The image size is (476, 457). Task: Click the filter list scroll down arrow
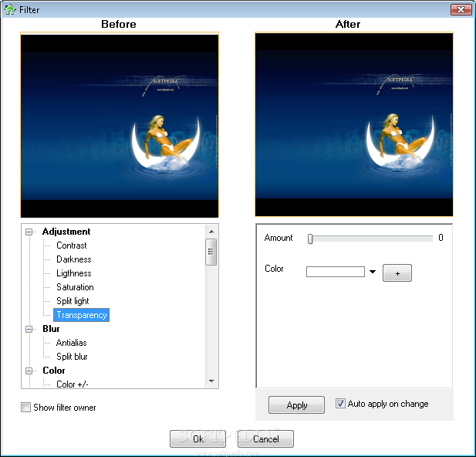click(211, 381)
